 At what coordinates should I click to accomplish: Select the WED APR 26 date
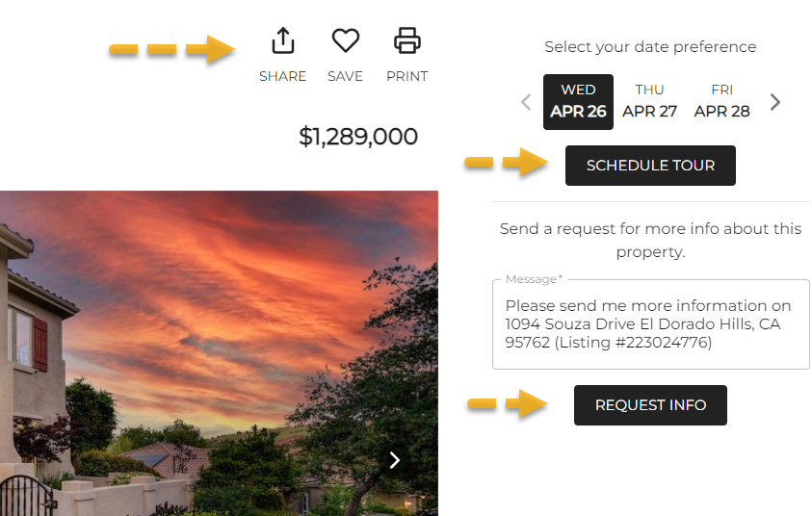(578, 102)
